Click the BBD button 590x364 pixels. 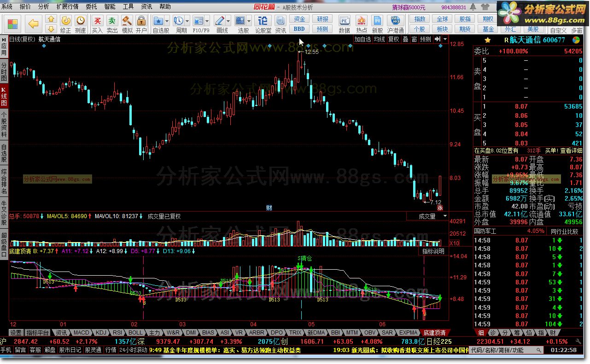(300, 29)
